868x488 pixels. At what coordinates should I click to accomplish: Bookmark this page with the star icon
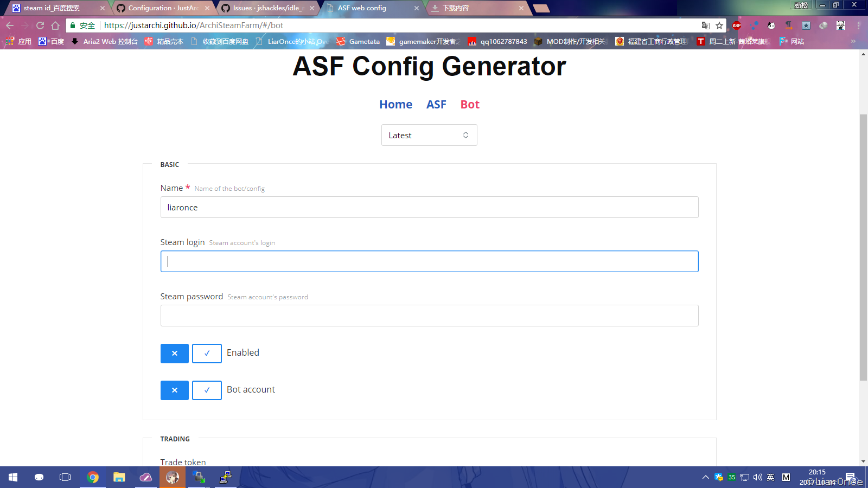tap(719, 25)
